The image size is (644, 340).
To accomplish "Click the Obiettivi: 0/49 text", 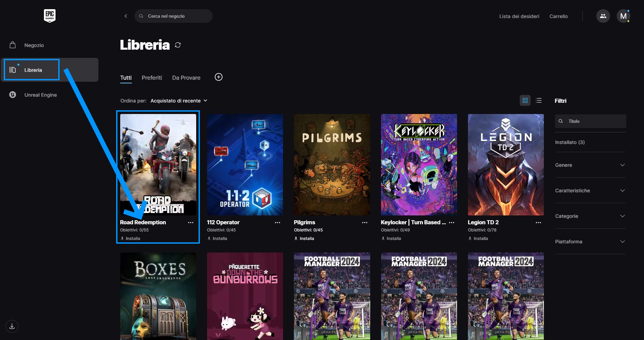I will [x=395, y=230].
